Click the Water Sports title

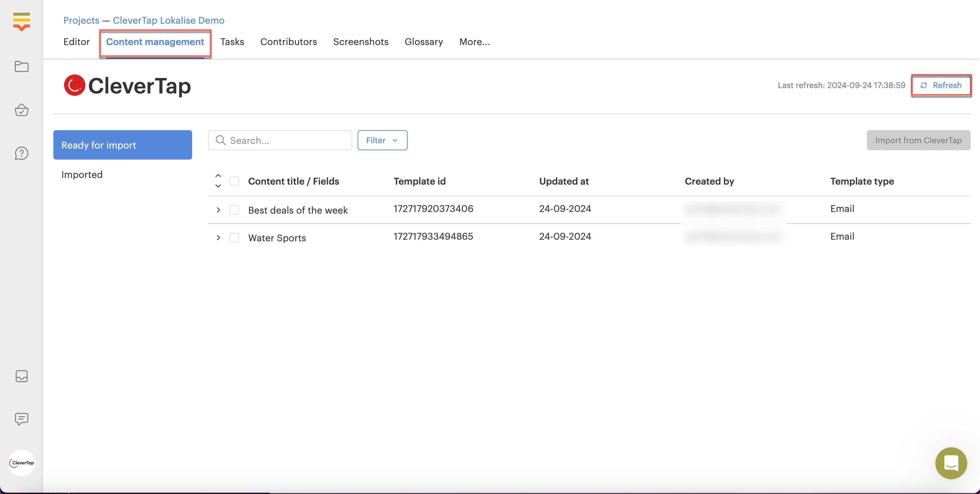(277, 238)
